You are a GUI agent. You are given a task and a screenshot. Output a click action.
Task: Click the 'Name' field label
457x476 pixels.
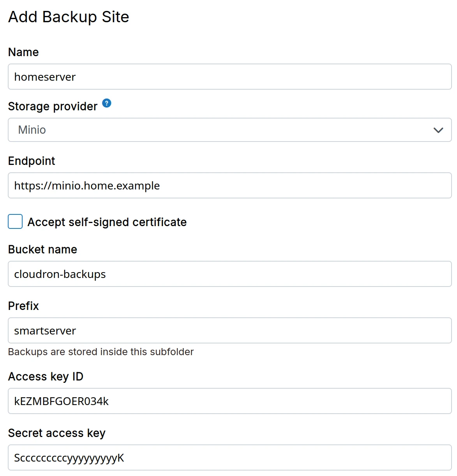[x=23, y=52]
